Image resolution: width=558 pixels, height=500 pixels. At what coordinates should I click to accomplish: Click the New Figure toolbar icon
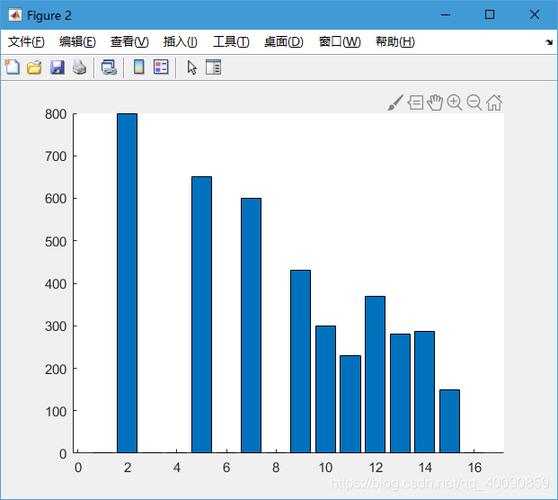12,67
